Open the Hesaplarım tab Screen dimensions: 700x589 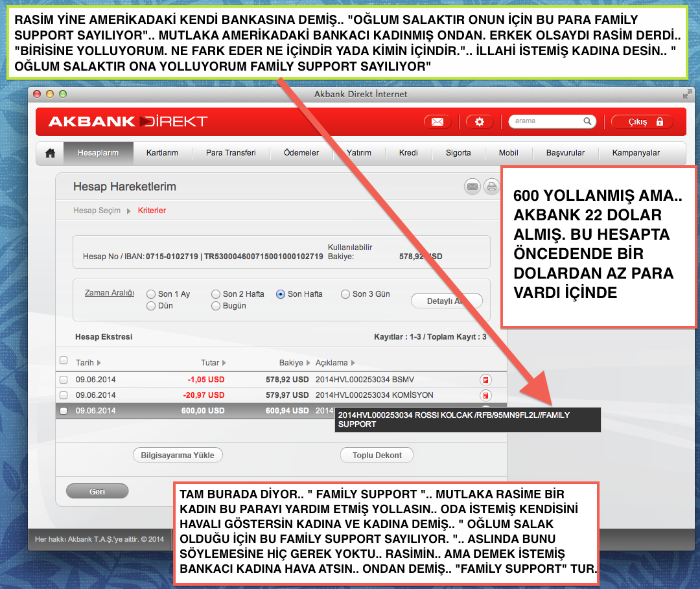[x=99, y=153]
